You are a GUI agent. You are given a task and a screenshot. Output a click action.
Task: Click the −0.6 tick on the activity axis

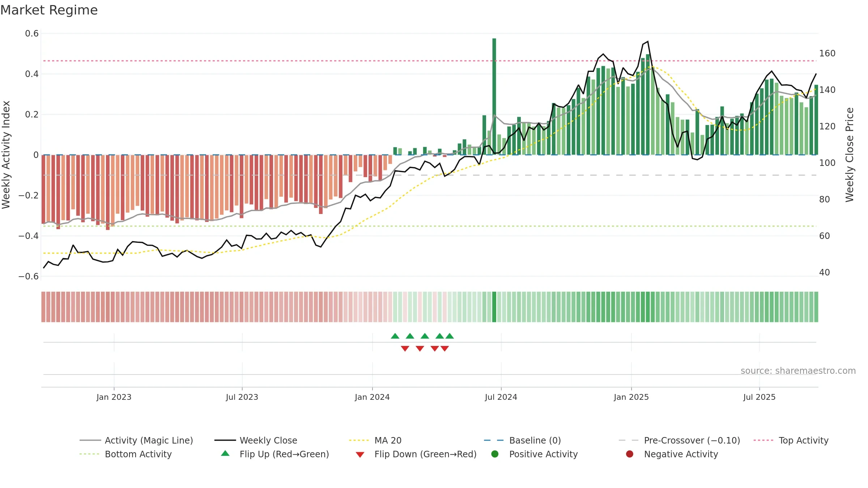click(x=29, y=277)
